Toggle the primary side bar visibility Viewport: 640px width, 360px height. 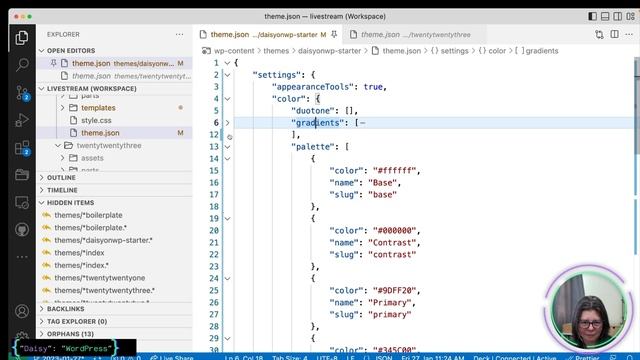(x=592, y=16)
